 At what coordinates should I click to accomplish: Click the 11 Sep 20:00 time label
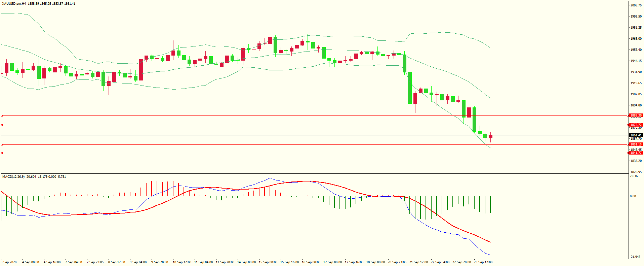[x=225, y=262]
